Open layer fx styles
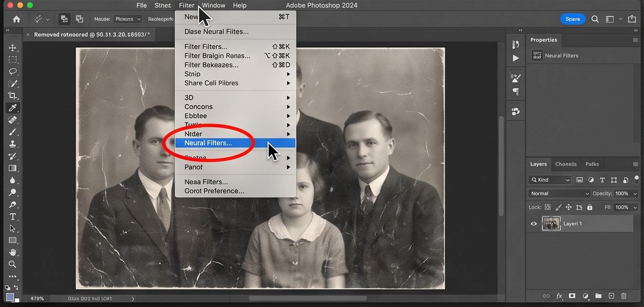The image size is (644, 307). click(x=559, y=296)
